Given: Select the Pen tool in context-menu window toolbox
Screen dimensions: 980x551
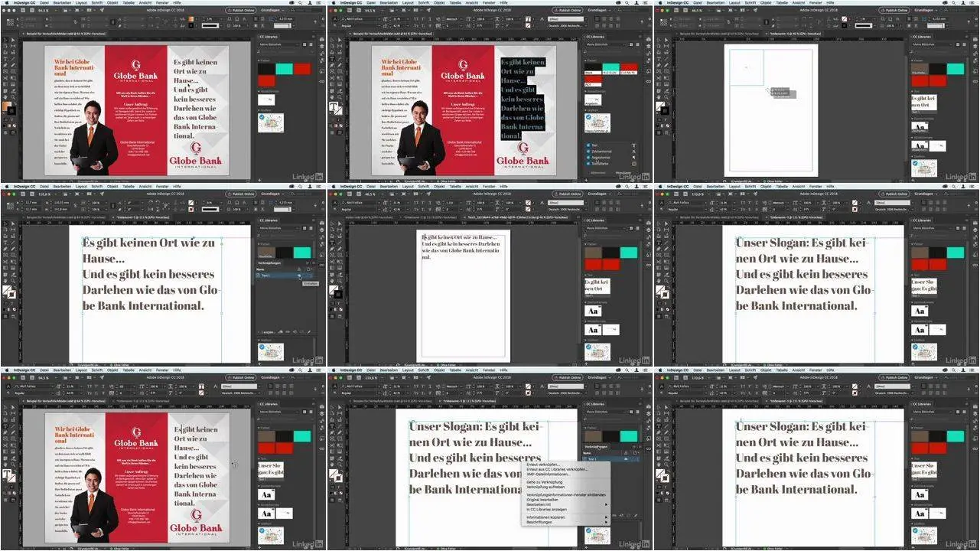Looking at the screenshot, I should (332, 432).
